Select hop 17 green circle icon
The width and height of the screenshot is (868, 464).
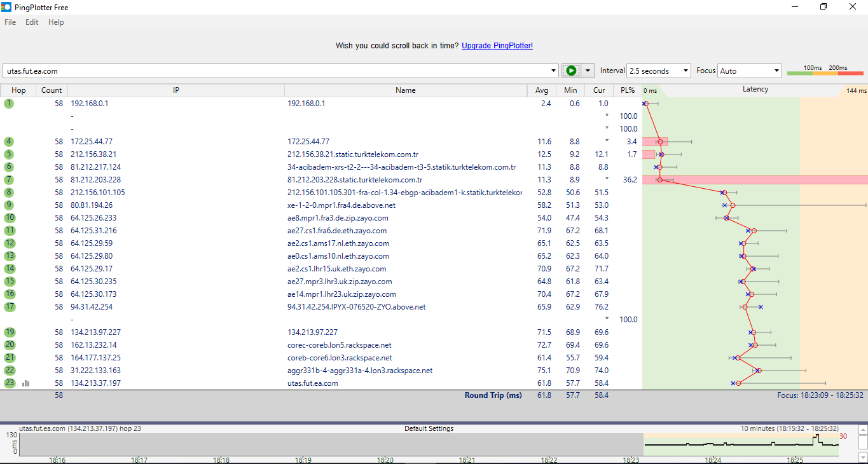point(9,307)
